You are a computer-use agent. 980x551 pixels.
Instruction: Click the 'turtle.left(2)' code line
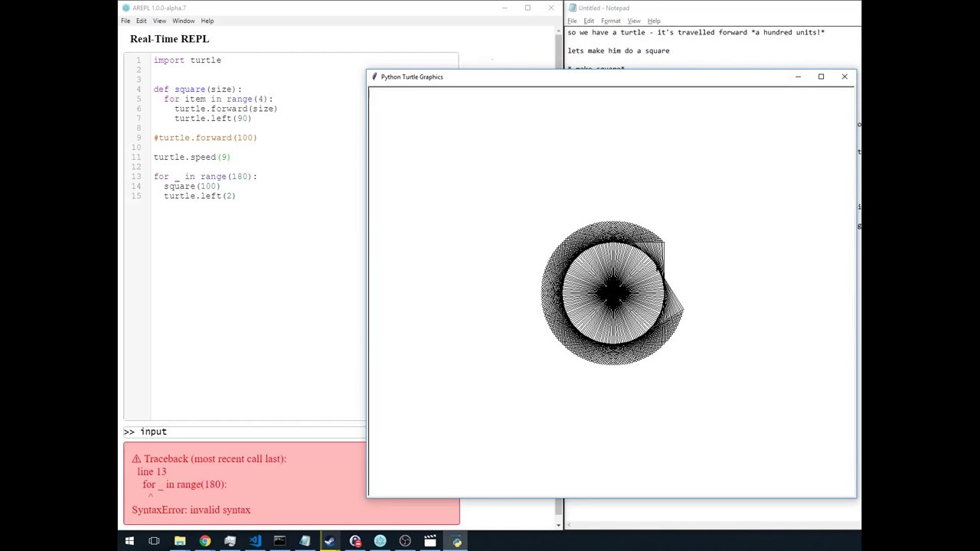[x=200, y=196]
